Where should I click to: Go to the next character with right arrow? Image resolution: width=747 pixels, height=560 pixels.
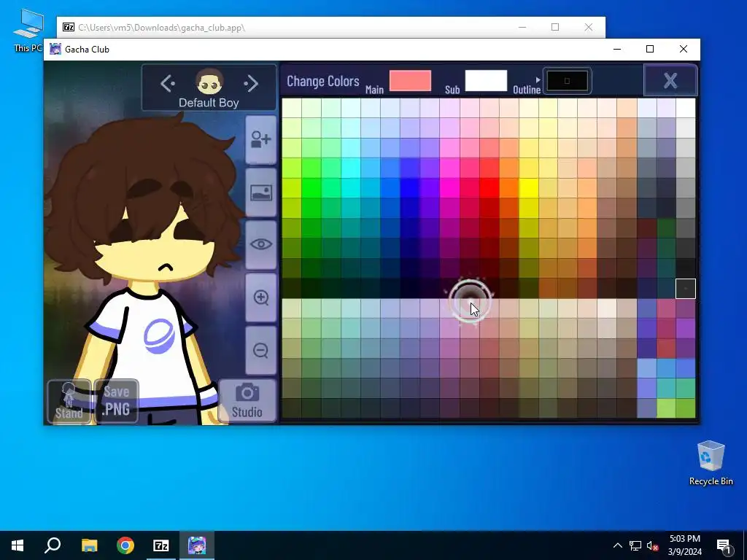251,84
